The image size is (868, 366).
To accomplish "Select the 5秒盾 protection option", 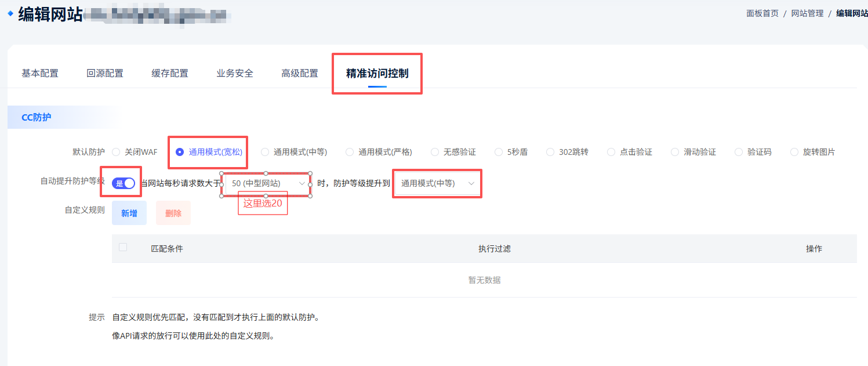I will pyautogui.click(x=499, y=152).
